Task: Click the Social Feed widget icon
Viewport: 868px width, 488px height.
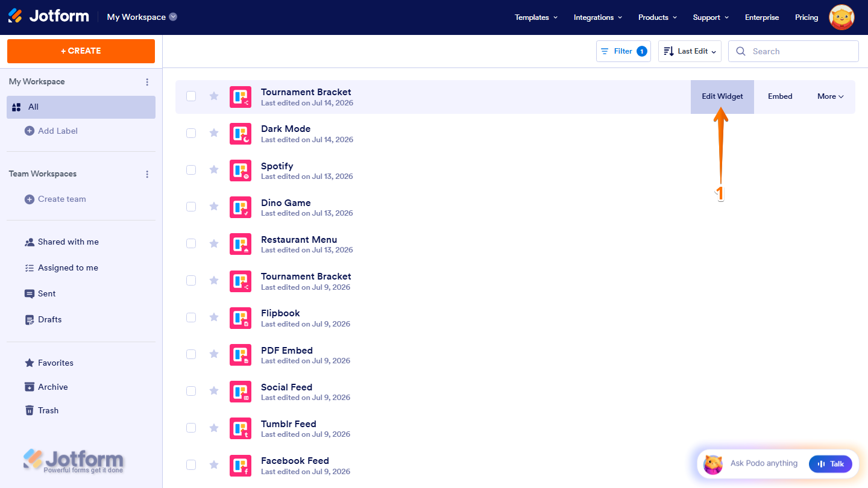Action: [241, 392]
